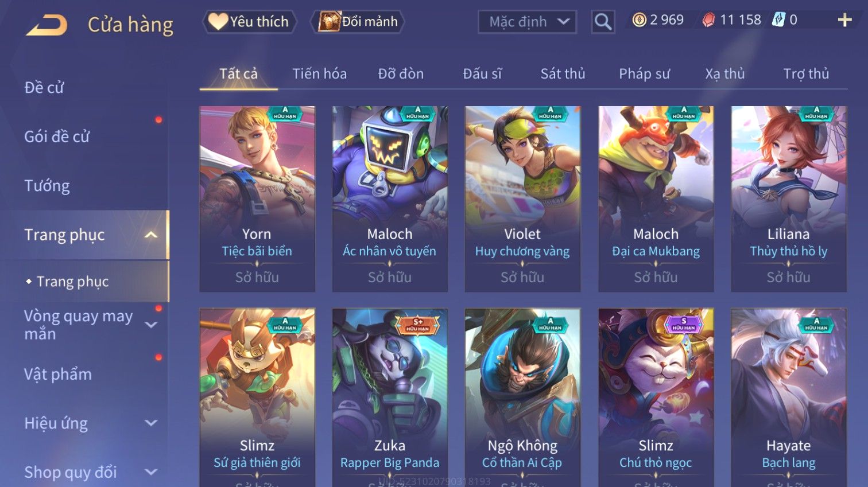Switch to the Sát thủ tab
This screenshot has width=868, height=487.
pos(563,74)
